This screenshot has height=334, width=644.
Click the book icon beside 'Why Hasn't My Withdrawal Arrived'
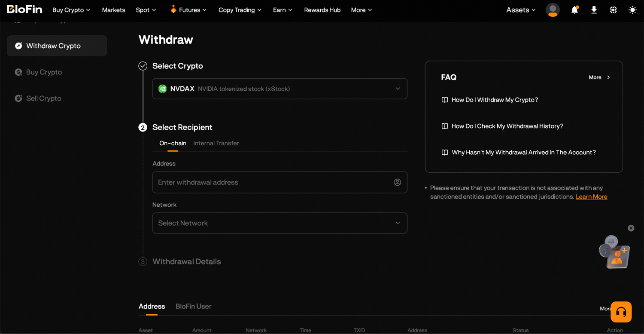(445, 152)
